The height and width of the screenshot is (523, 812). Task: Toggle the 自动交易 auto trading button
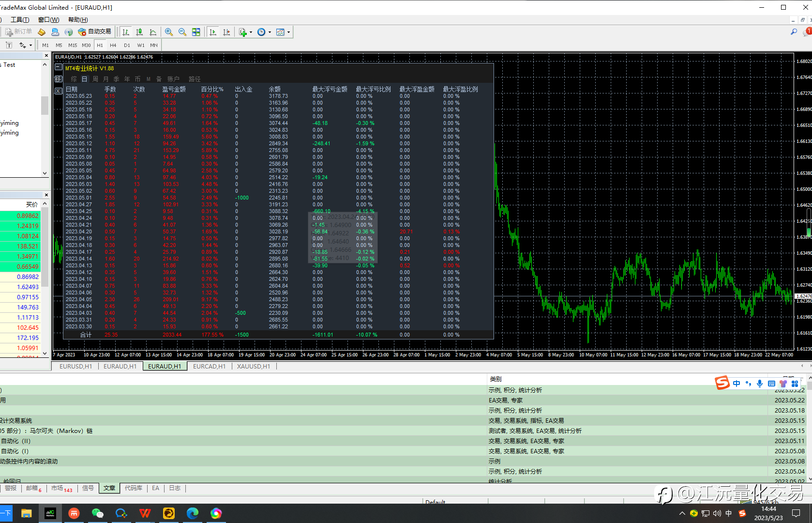pyautogui.click(x=94, y=32)
